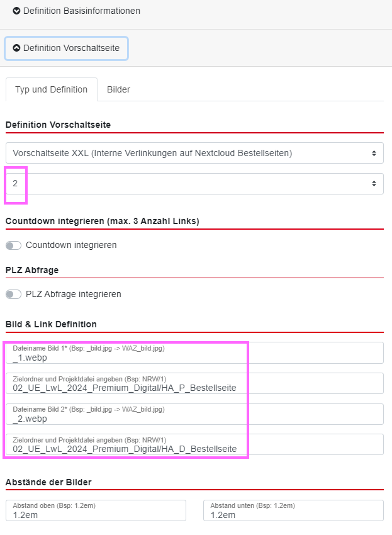Select the Typ und Definition tab

coord(51,89)
